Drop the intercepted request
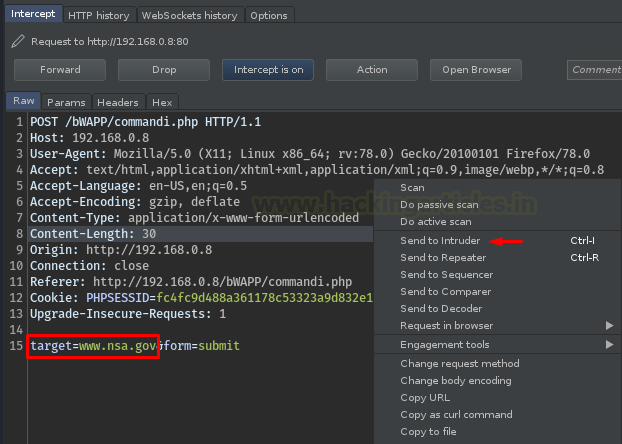This screenshot has height=444, width=622. 163,70
